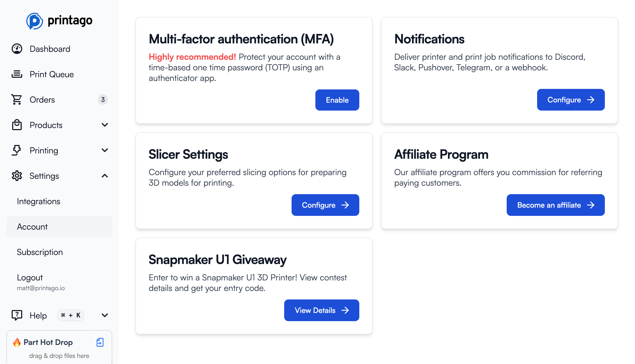Screen dimensions: 635x364
Task: Click the Products shopping bag icon
Action: point(17,125)
